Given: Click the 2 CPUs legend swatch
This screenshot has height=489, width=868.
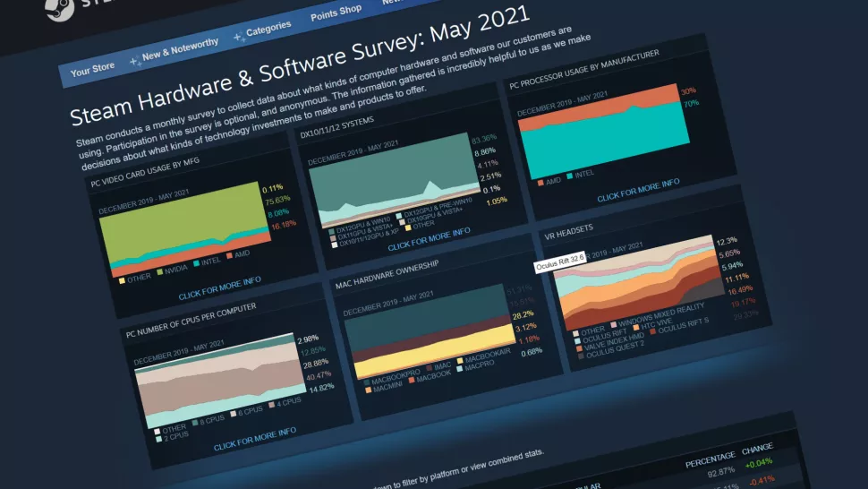Looking at the screenshot, I should (159, 439).
